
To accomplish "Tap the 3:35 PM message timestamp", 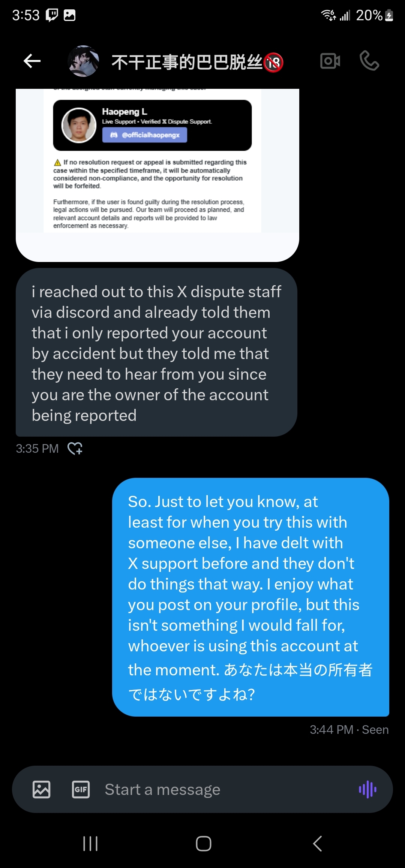I will (x=37, y=448).
